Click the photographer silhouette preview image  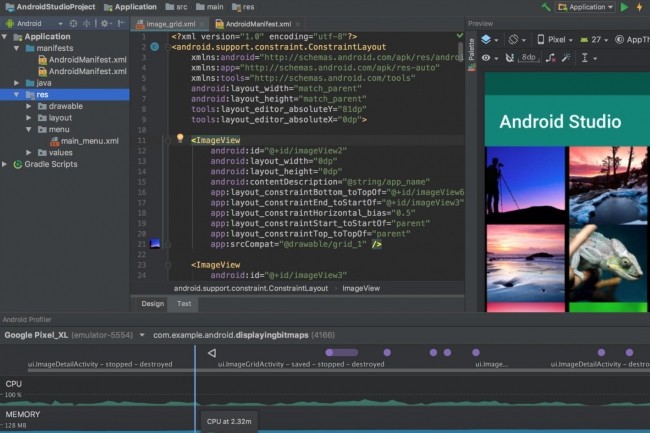[525, 184]
